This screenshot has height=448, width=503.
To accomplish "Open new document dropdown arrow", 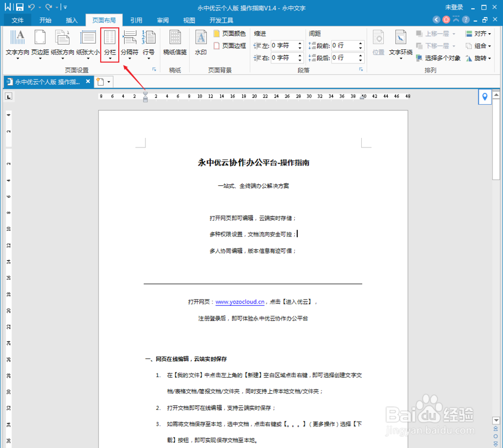I will [109, 82].
